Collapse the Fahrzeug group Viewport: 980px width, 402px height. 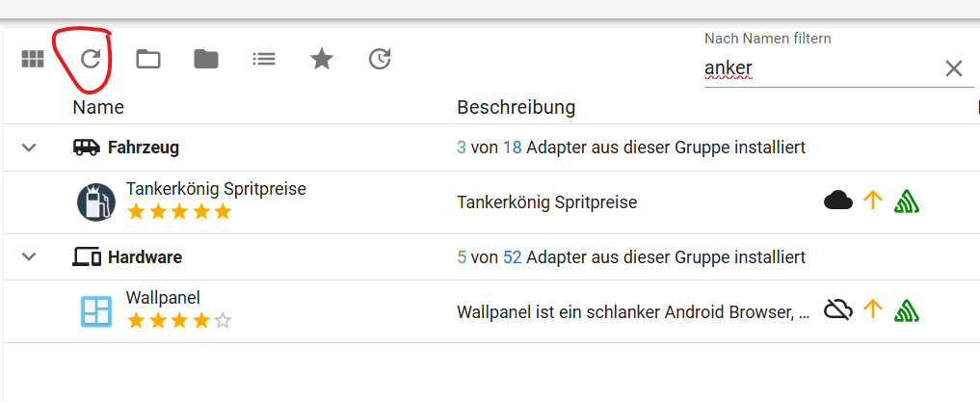click(x=29, y=147)
